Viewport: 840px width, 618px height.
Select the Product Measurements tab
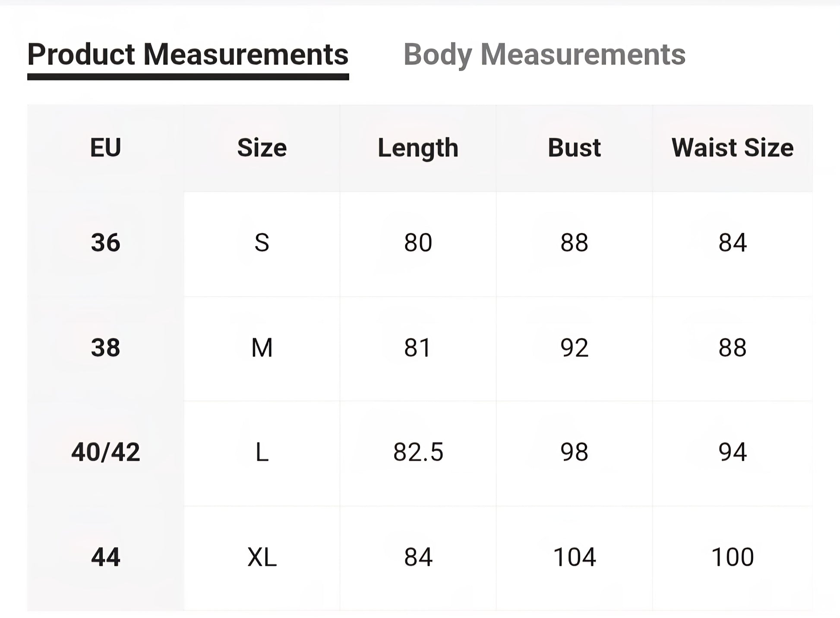point(188,55)
